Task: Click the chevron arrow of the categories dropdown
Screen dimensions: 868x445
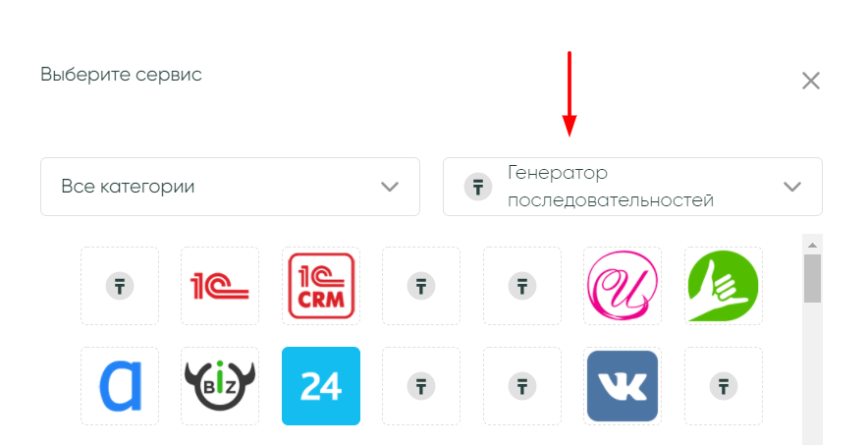Action: point(390,187)
